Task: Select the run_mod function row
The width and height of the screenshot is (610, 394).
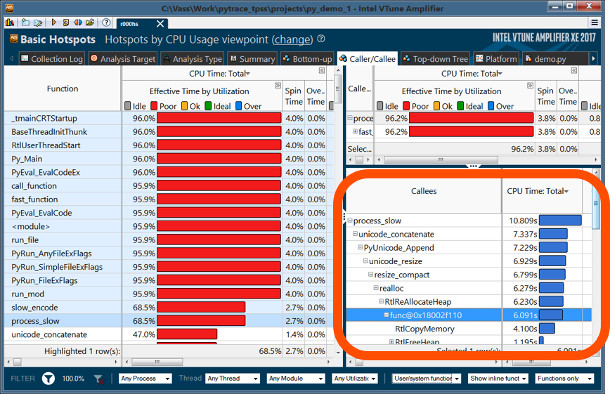Action: [x=168, y=294]
